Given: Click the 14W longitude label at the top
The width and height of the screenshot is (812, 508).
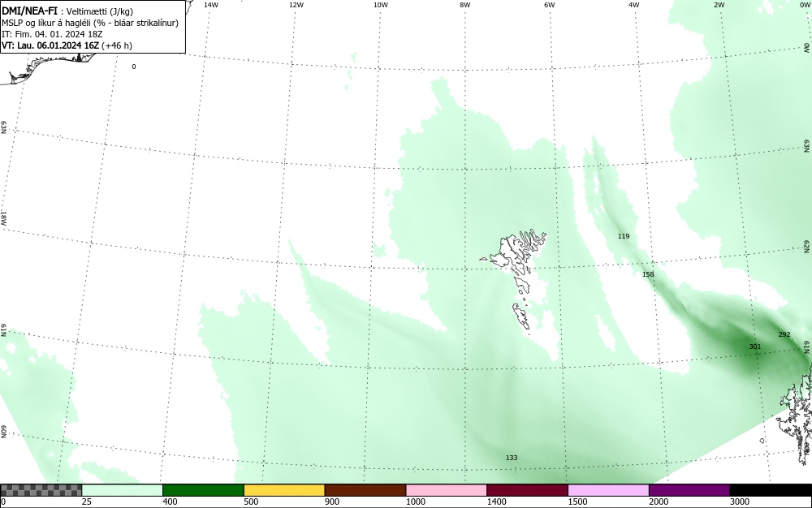Looking at the screenshot, I should point(211,5).
